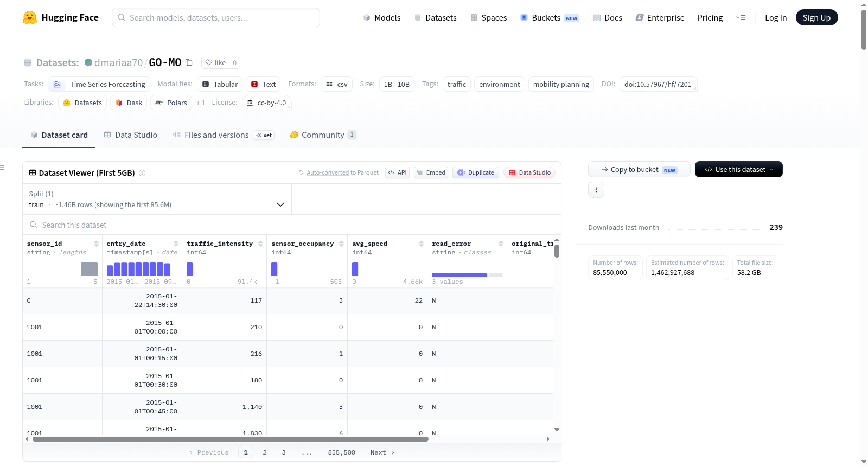Sort by traffic_intensity column arrows
The width and height of the screenshot is (868, 467).
[x=260, y=244]
